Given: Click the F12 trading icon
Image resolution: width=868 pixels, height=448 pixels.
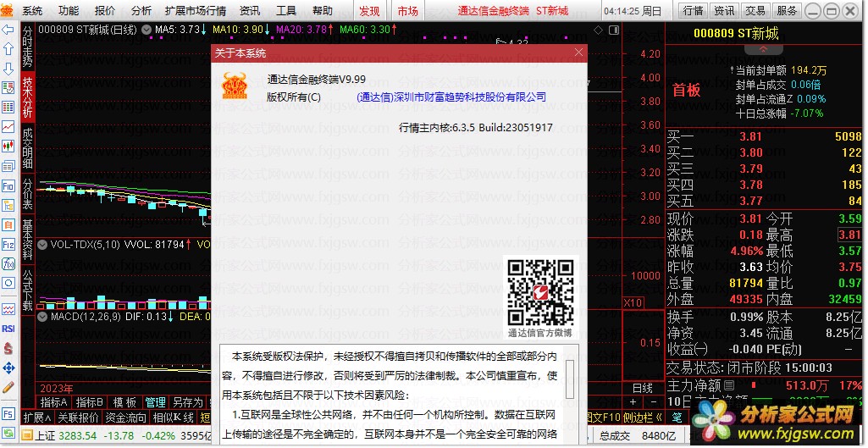Looking at the screenshot, I should 8,244.
